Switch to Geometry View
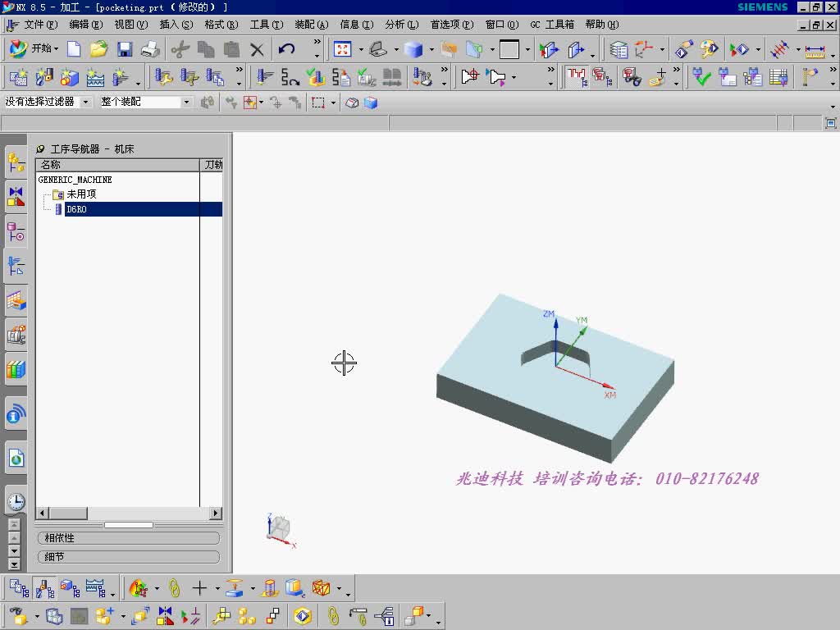The image size is (840, 630). [70, 588]
